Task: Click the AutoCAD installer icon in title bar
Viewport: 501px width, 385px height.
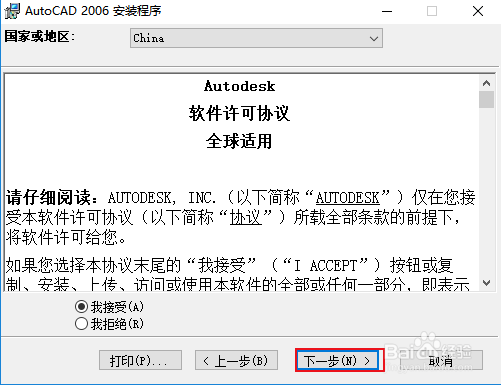Action: click(x=12, y=11)
